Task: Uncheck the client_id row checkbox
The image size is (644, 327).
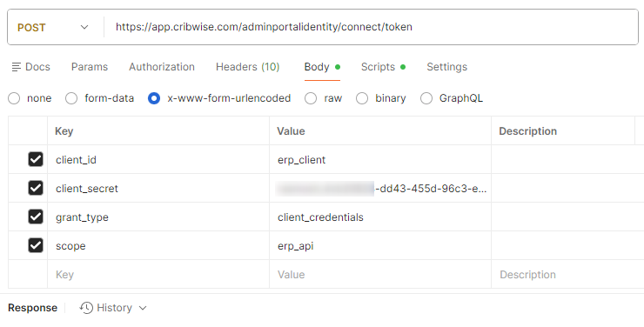Action: (36, 159)
